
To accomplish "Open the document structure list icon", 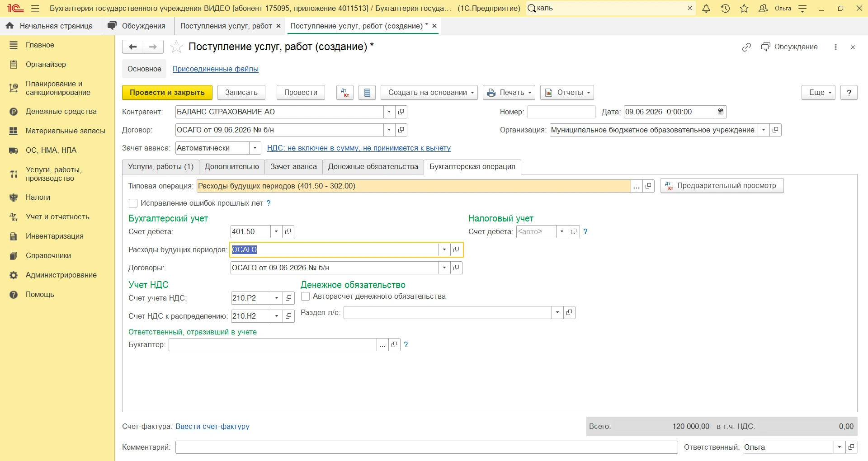I will tap(367, 92).
